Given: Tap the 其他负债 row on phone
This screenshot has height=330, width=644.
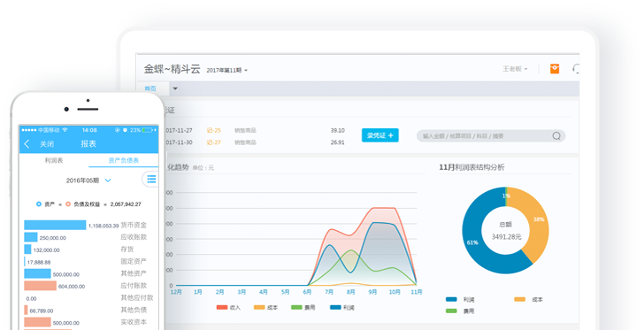Looking at the screenshot, I should click(86, 311).
